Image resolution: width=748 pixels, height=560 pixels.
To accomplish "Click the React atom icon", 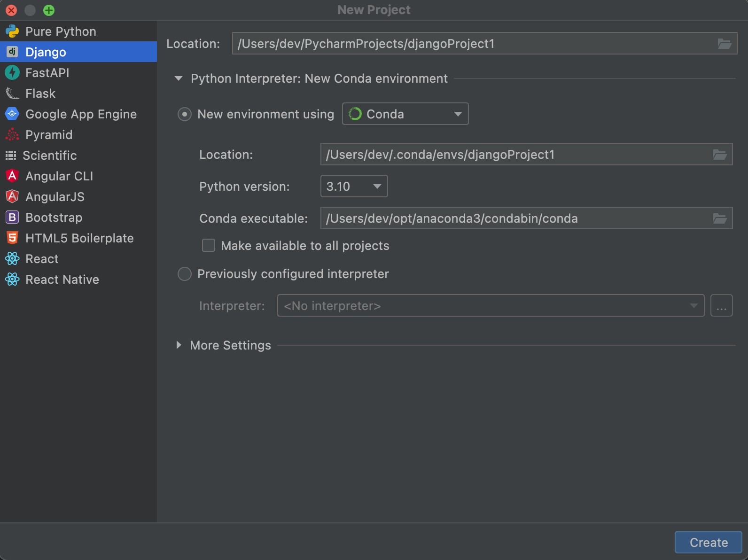I will [x=12, y=258].
